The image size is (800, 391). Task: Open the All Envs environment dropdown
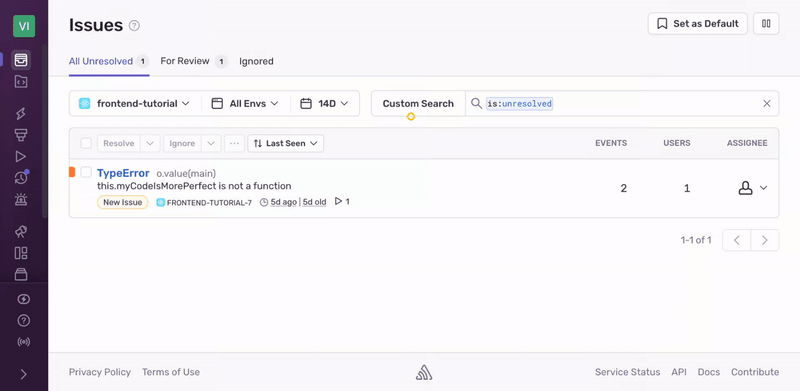pyautogui.click(x=245, y=104)
